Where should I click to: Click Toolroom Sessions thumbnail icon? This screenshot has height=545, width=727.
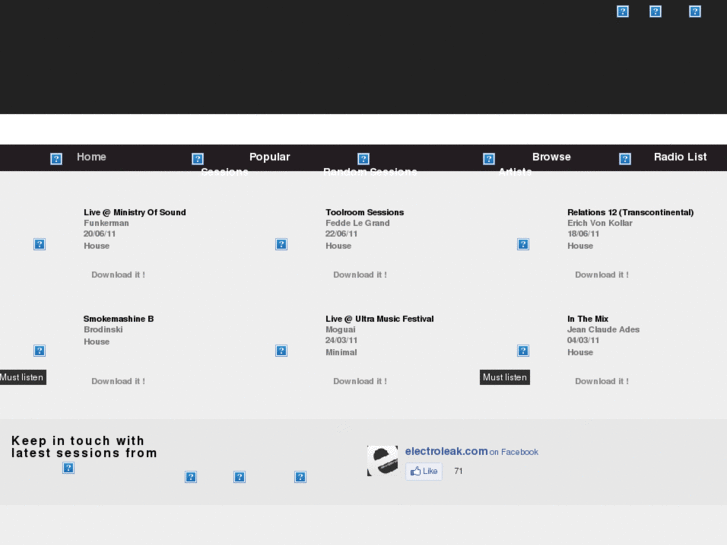(281, 244)
